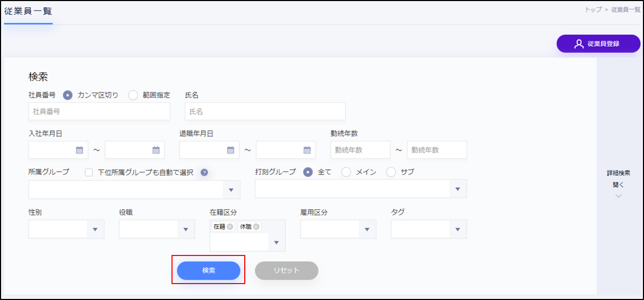Expand 詳細検索 panel with 開く
Image resolution: width=644 pixels, height=300 pixels.
(619, 185)
